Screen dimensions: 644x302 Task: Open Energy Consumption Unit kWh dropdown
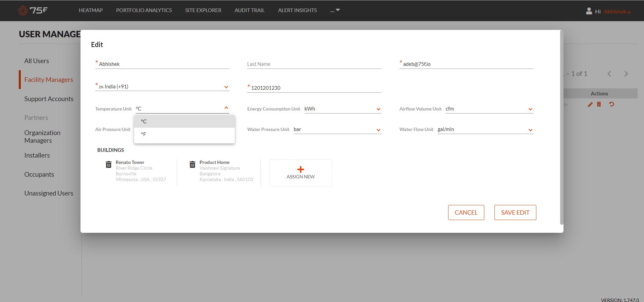click(x=343, y=109)
